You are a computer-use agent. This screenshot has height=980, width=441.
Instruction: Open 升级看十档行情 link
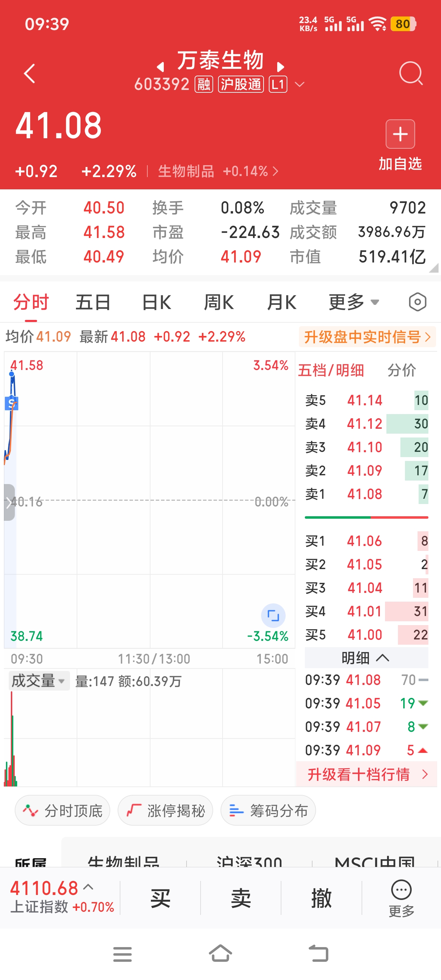coord(366,774)
